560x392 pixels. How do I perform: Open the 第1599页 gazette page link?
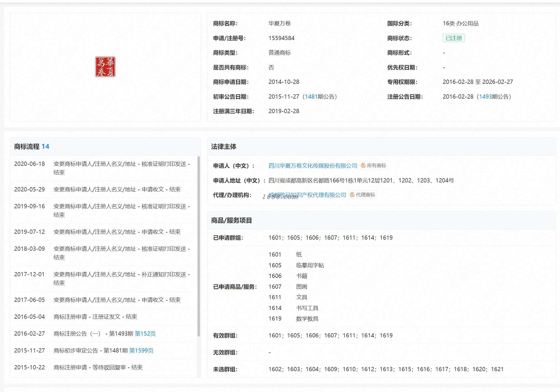click(141, 350)
